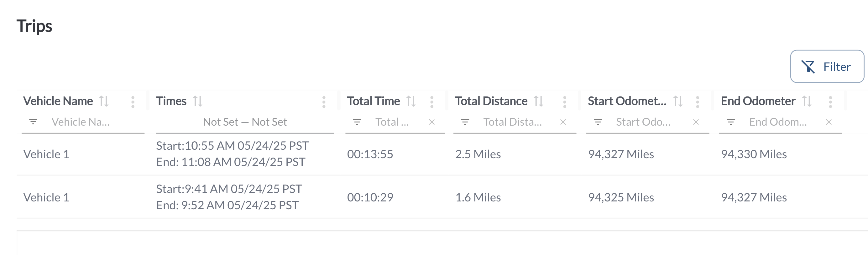Open Total Distance column options menu
Screen dimensions: 868x255
pyautogui.click(x=565, y=102)
